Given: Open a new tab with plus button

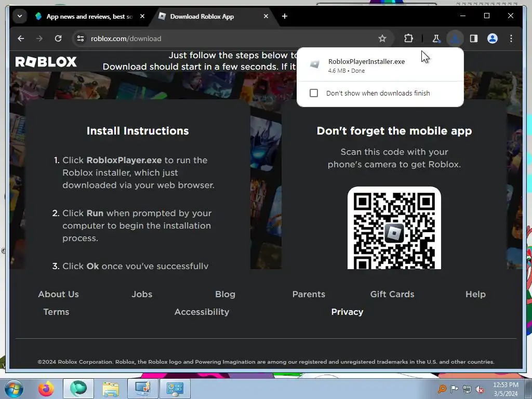Looking at the screenshot, I should [x=285, y=16].
